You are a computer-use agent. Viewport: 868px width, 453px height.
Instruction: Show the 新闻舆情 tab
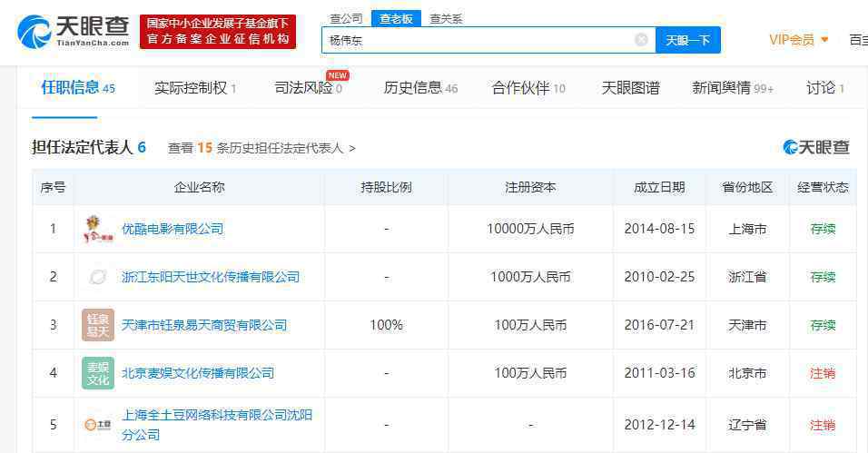point(733,88)
